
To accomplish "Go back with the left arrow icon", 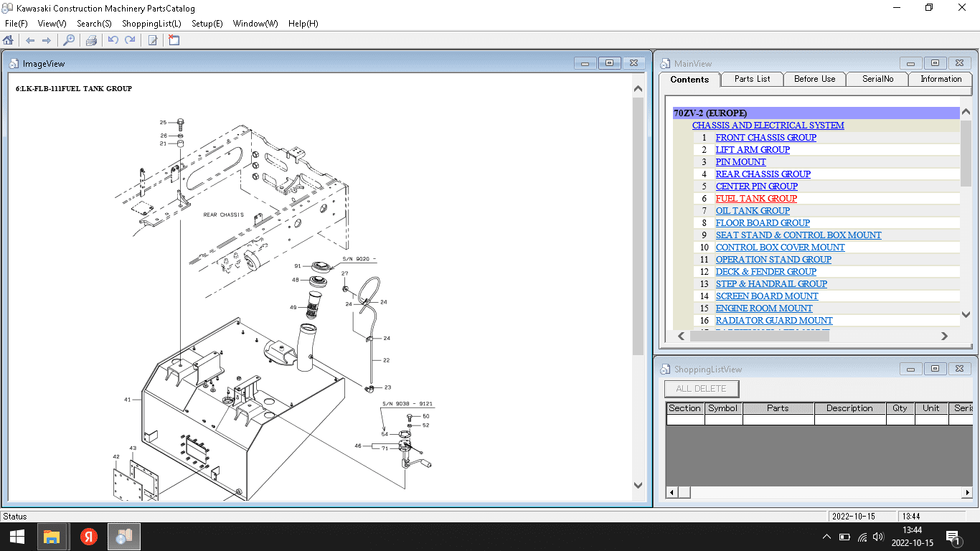I will click(30, 40).
